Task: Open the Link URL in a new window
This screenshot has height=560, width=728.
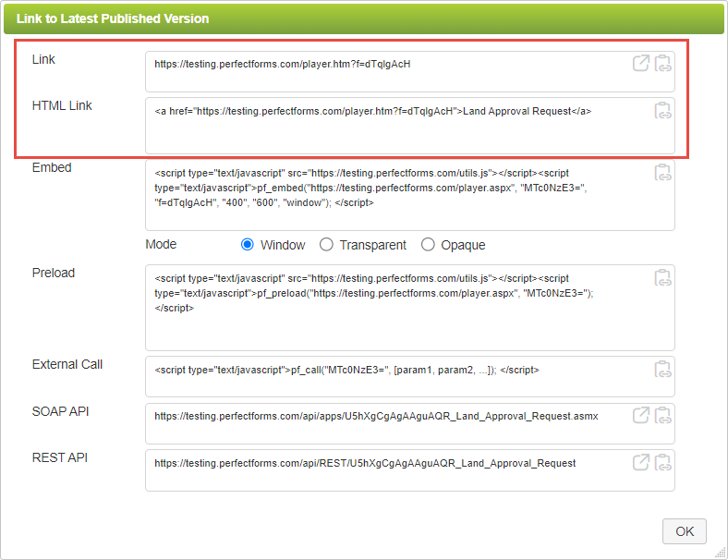Action: coord(641,63)
